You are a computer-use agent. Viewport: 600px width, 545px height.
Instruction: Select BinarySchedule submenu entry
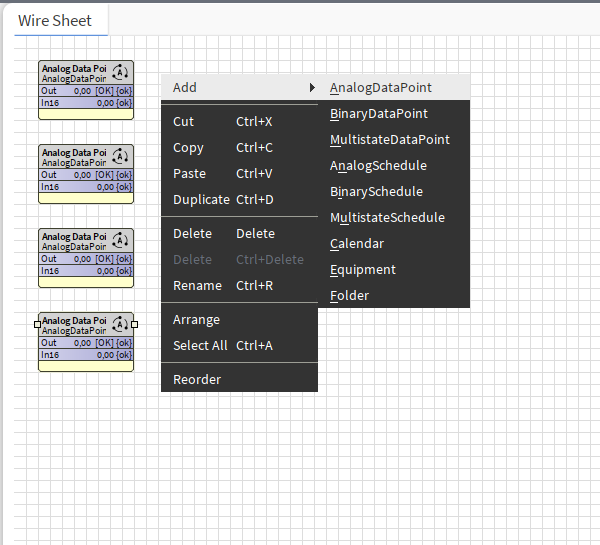click(x=376, y=192)
